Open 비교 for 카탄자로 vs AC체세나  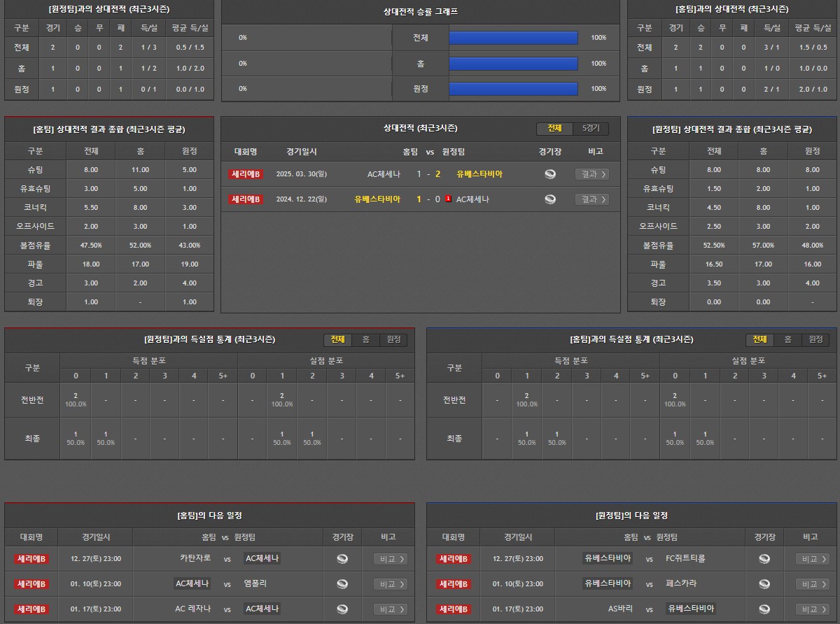click(390, 559)
